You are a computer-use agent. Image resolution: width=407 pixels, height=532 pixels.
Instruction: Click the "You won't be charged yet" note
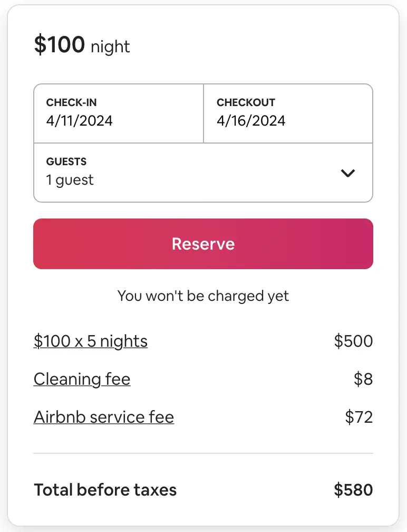pyautogui.click(x=203, y=296)
